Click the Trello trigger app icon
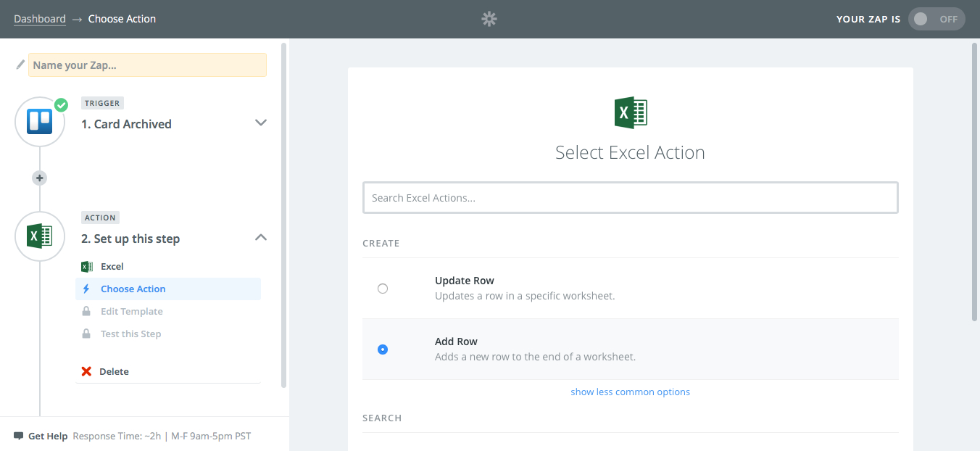Image resolution: width=980 pixels, height=451 pixels. coord(40,122)
